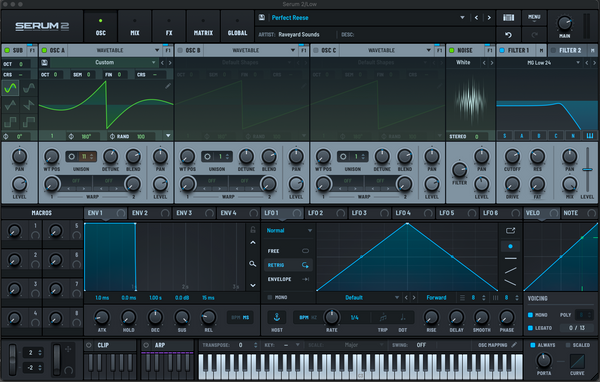Open OSC B WAVETABLE type dropdown

(x=293, y=50)
